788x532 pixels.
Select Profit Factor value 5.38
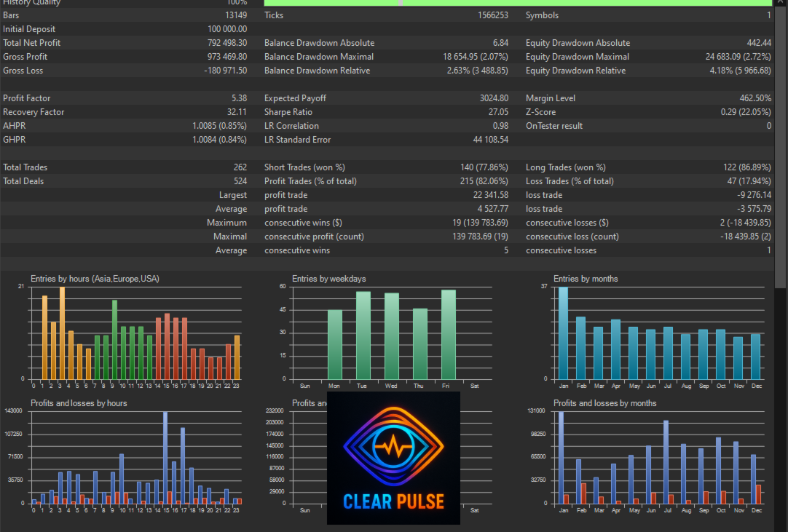(239, 98)
